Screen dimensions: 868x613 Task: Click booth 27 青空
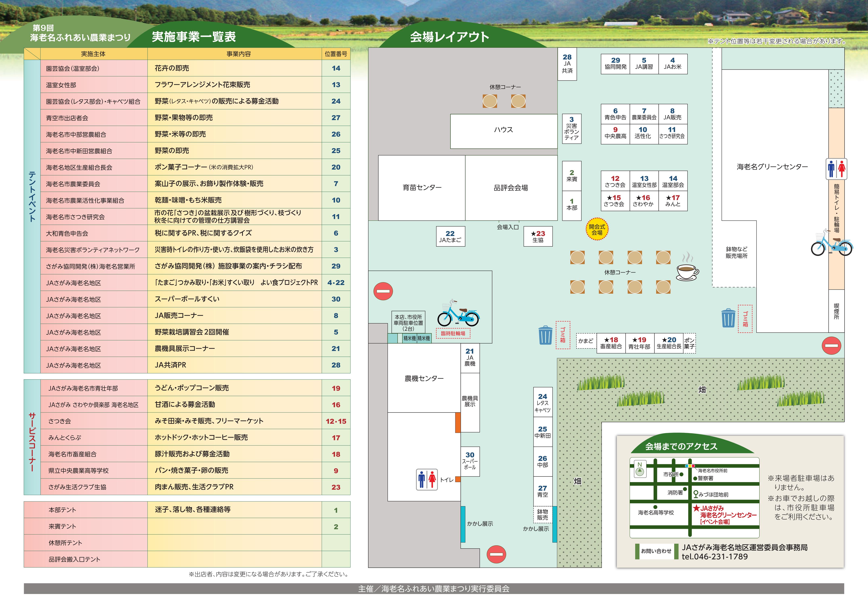543,491
